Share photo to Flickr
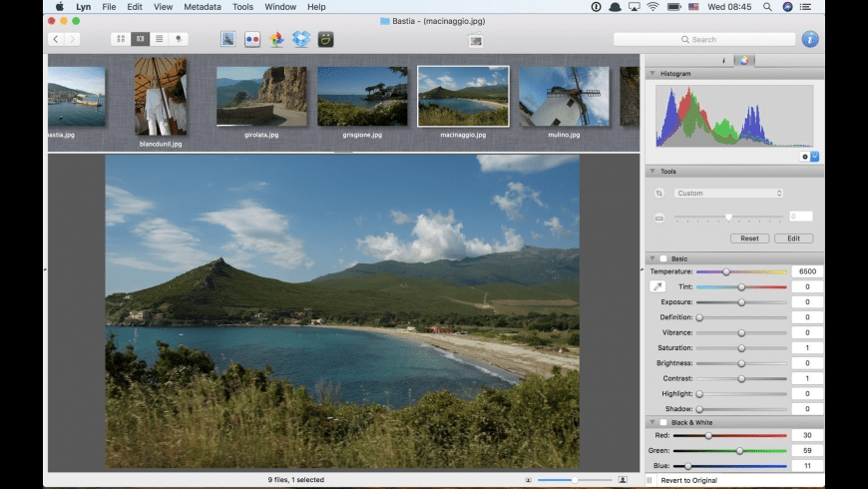Screen dimensions: 868x489 tap(252, 39)
